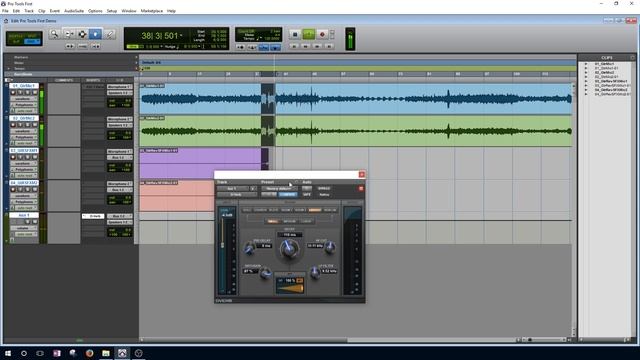640x360 pixels.
Task: Toggle SAFE in the plug-in header
Action: (307, 195)
